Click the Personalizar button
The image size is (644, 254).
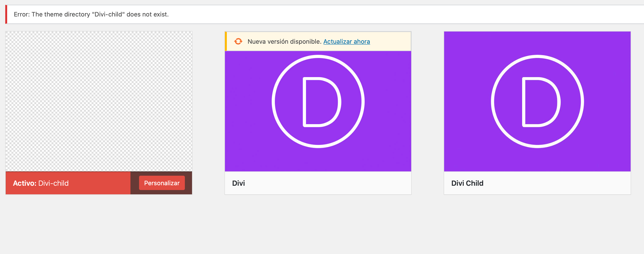pyautogui.click(x=162, y=183)
